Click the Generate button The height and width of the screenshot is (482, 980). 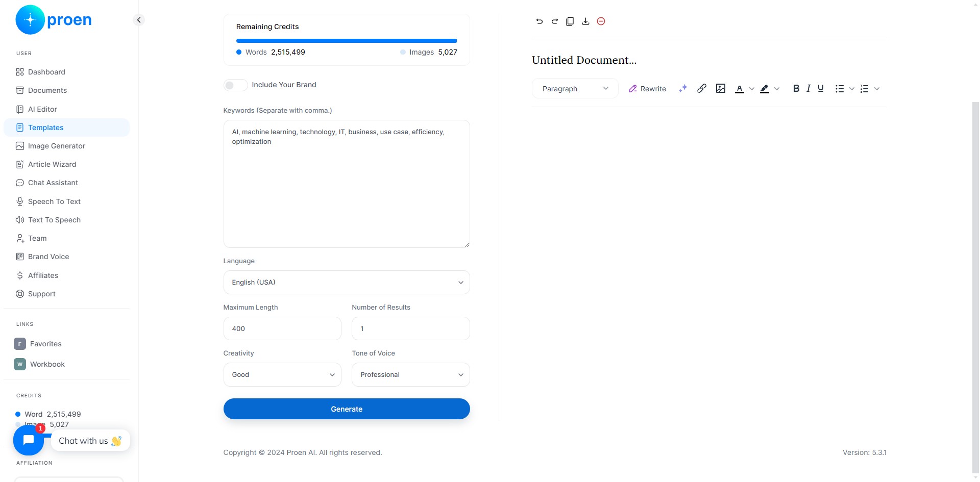pyautogui.click(x=347, y=409)
